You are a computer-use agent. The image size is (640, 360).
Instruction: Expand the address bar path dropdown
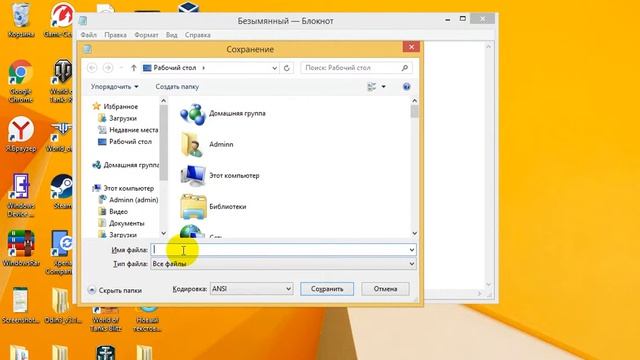(274, 68)
